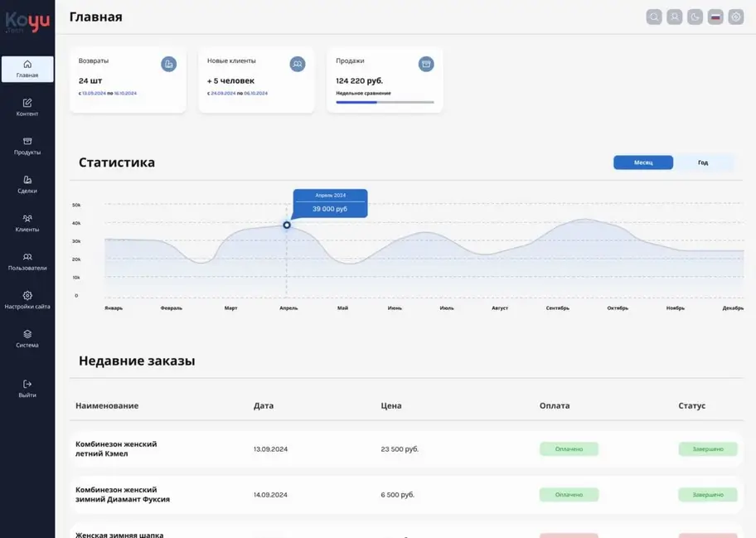This screenshot has width=756, height=538.
Task: Open the Пользователи section in sidebar
Action: tap(27, 262)
